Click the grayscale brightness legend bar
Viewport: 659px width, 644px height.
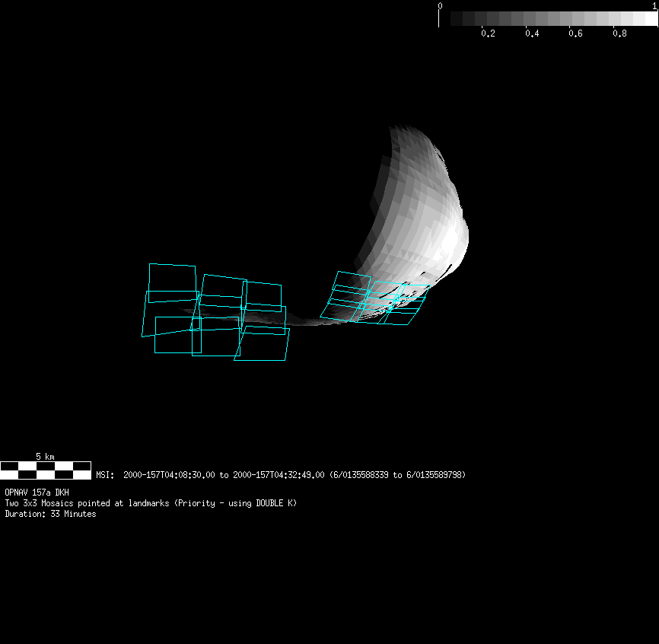548,18
